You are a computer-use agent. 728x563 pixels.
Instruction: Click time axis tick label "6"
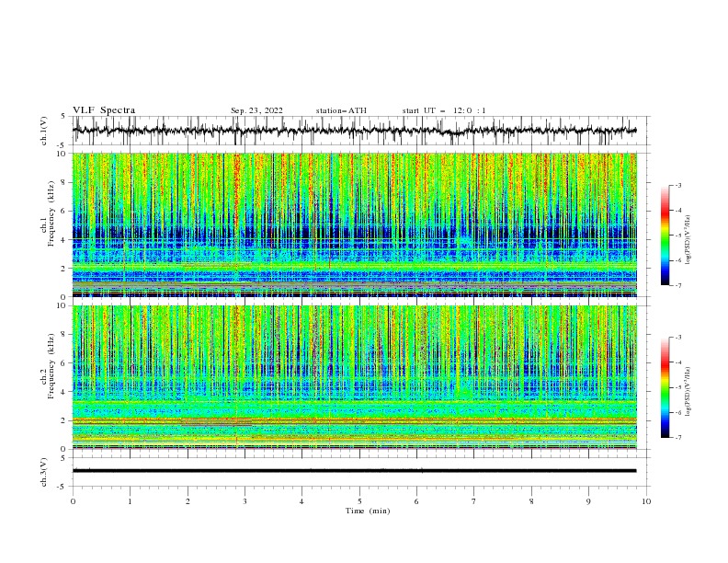pyautogui.click(x=416, y=501)
